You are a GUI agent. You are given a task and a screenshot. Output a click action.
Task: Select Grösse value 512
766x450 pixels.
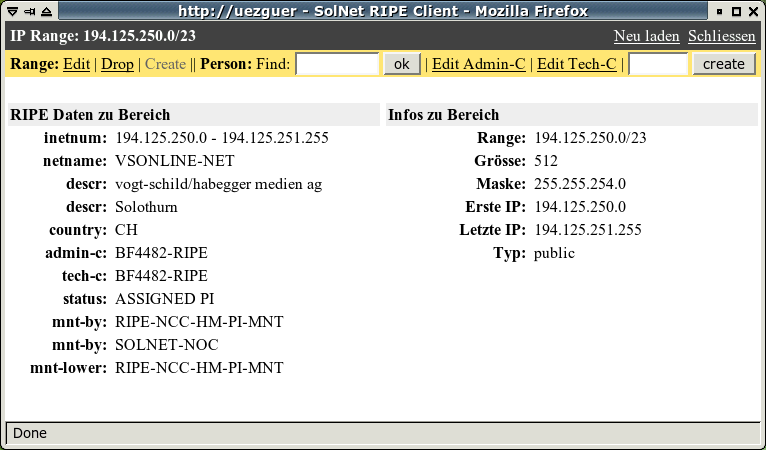[x=546, y=161]
